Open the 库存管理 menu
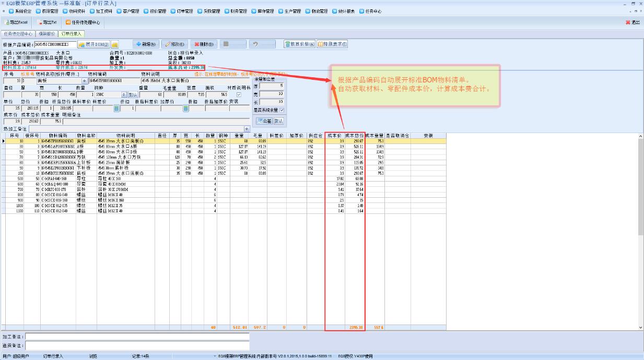This screenshot has height=360, width=644. click(263, 11)
